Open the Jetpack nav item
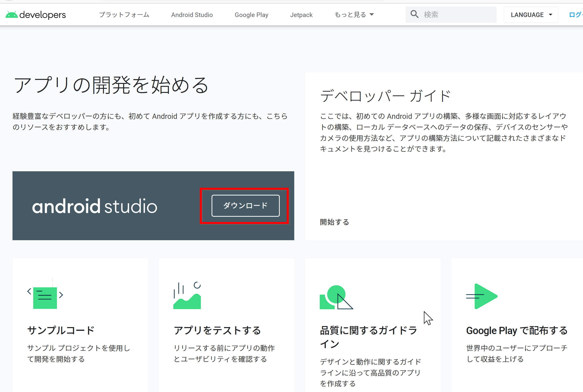 tap(301, 15)
